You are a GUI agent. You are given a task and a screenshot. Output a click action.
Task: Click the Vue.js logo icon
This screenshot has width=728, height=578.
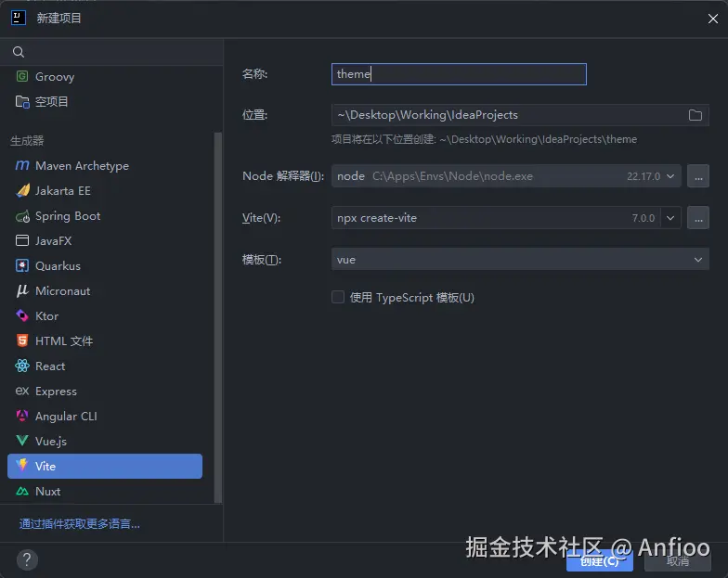pos(22,441)
